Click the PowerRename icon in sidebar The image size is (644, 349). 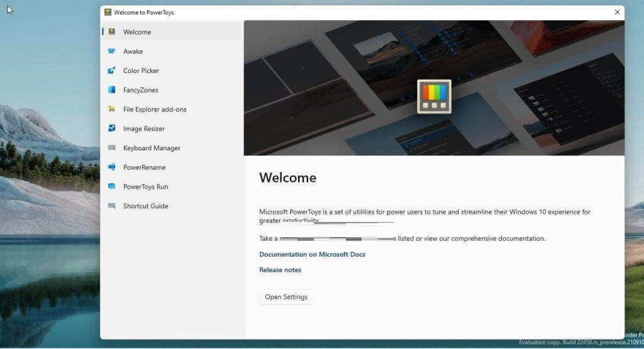111,167
